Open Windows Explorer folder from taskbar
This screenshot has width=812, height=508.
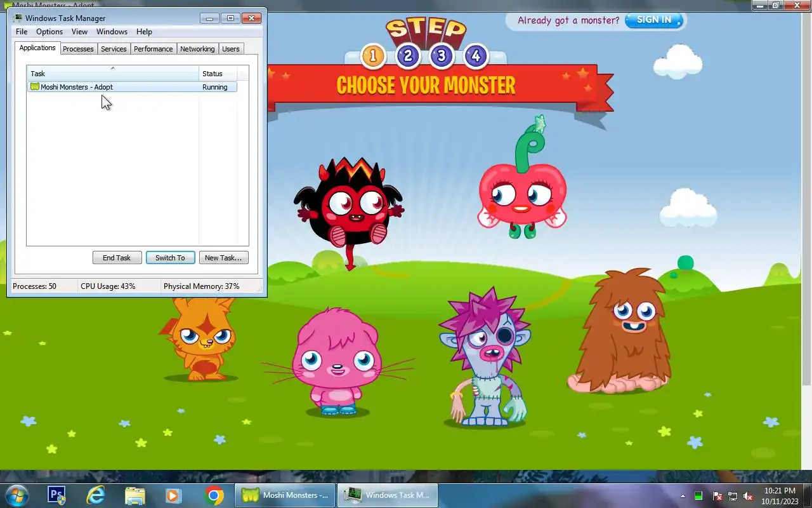pyautogui.click(x=134, y=495)
